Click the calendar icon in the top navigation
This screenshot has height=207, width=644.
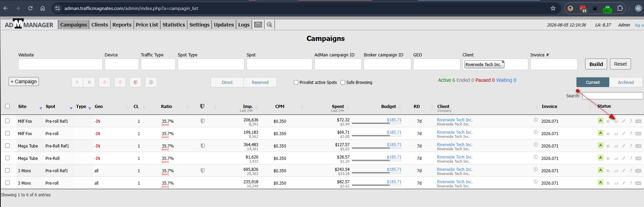click(258, 25)
